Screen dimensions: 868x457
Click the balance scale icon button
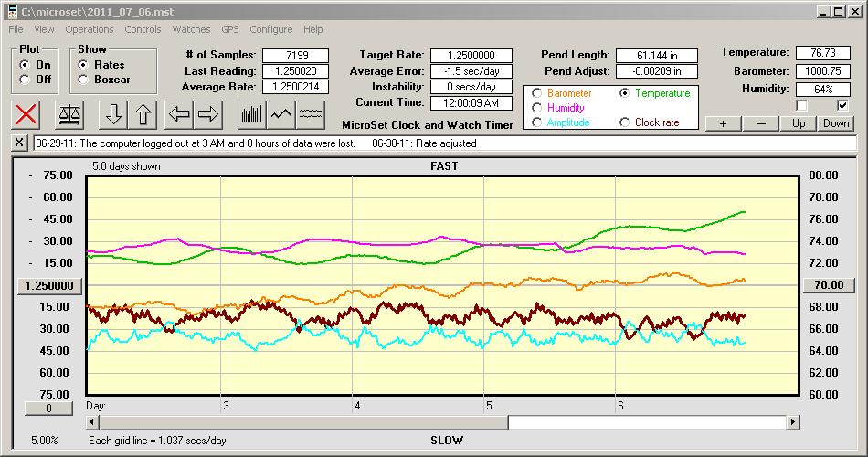pos(69,114)
